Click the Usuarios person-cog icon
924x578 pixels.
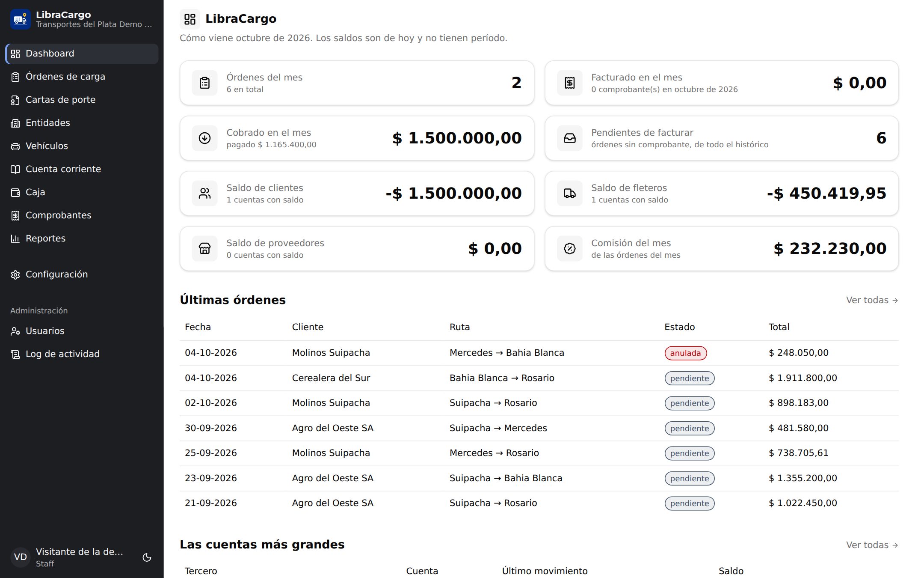(15, 331)
